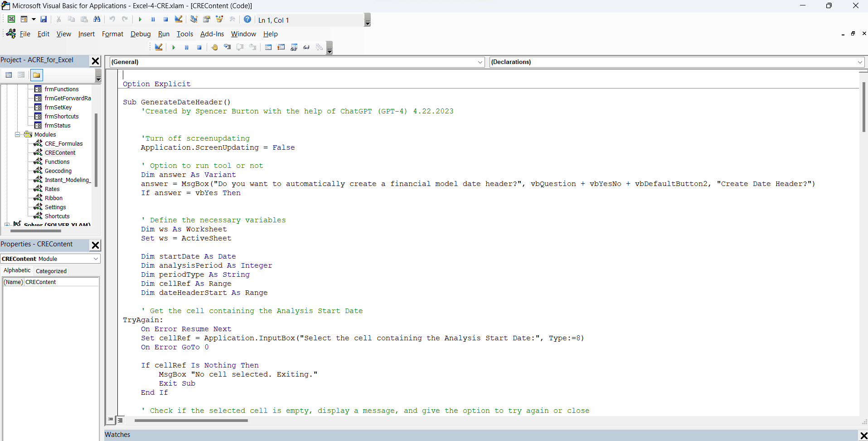Run the current Sub with the Run icon
Screen dimensions: 868x441
pyautogui.click(x=140, y=20)
